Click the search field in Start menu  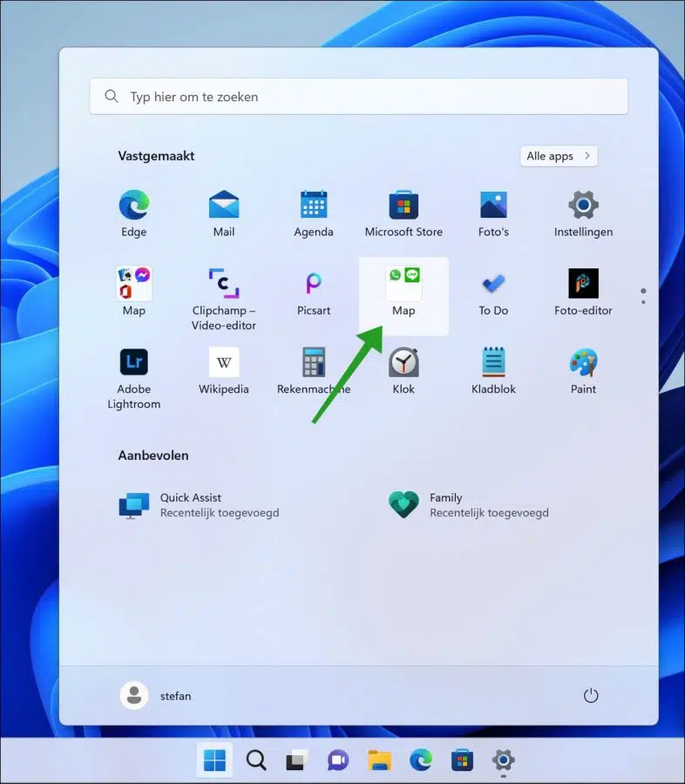click(358, 97)
